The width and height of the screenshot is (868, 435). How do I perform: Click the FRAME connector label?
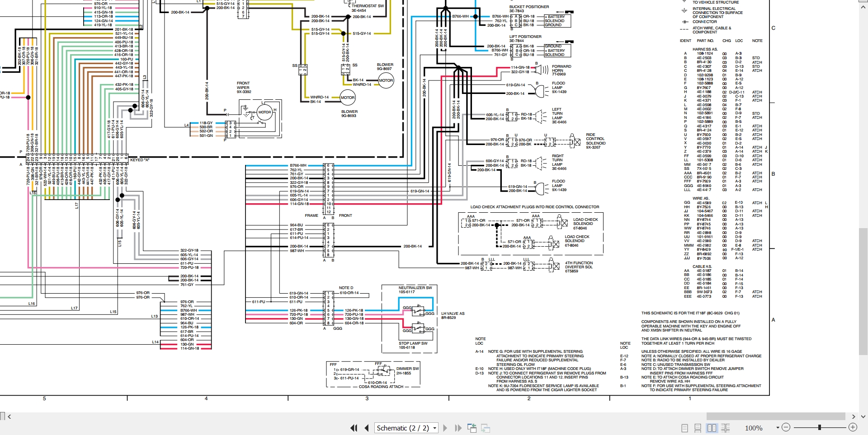coord(311,215)
